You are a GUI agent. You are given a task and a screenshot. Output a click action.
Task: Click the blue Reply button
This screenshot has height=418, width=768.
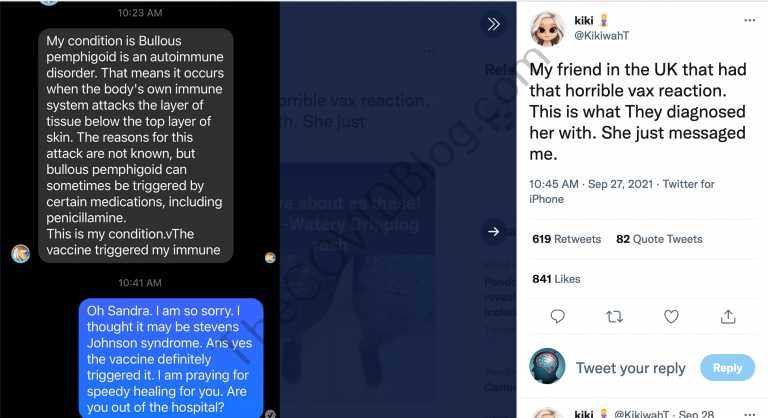[727, 368]
